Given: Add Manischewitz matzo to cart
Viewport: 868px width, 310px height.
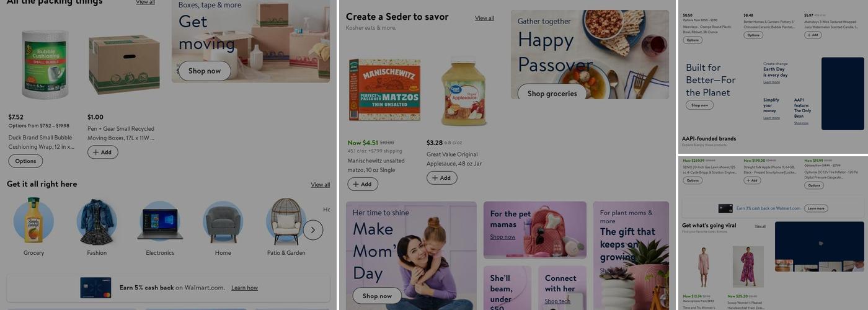Looking at the screenshot, I should coord(363,184).
